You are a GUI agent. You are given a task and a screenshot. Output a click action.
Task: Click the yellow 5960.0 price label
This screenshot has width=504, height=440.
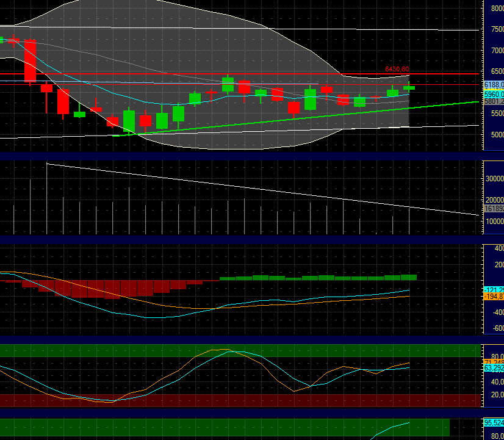coord(491,95)
